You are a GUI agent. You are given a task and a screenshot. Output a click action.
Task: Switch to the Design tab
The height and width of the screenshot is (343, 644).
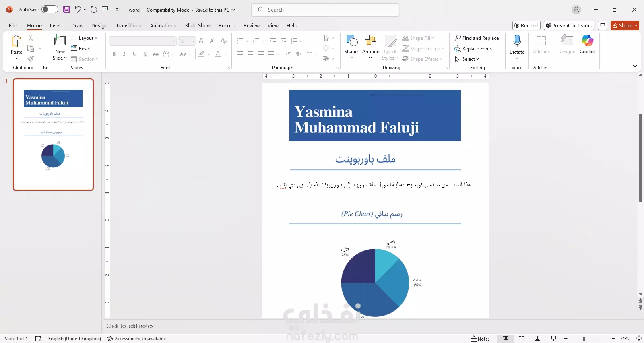99,25
